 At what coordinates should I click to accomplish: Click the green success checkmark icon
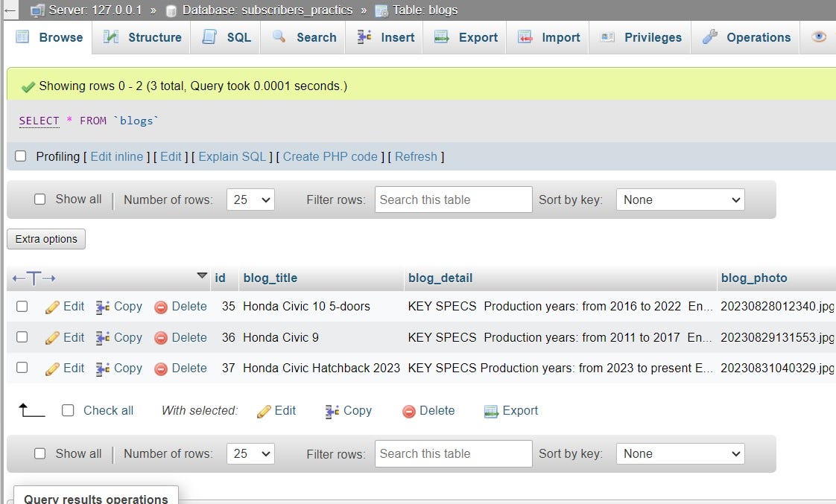click(x=28, y=87)
